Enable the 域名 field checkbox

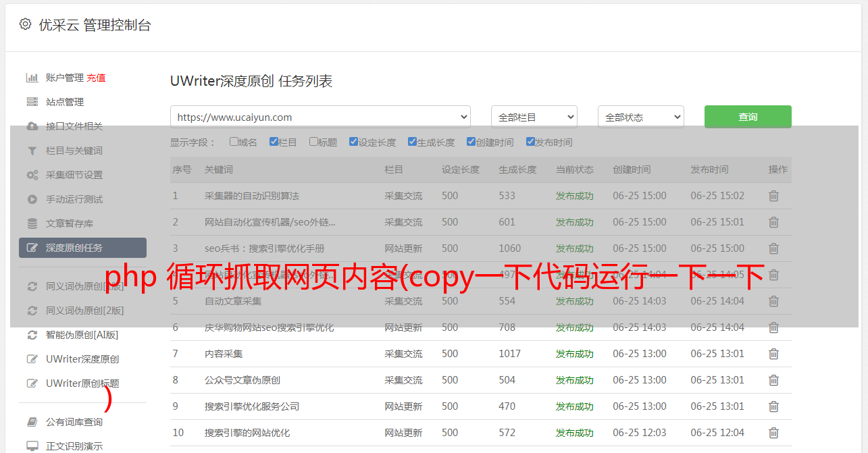pos(234,142)
